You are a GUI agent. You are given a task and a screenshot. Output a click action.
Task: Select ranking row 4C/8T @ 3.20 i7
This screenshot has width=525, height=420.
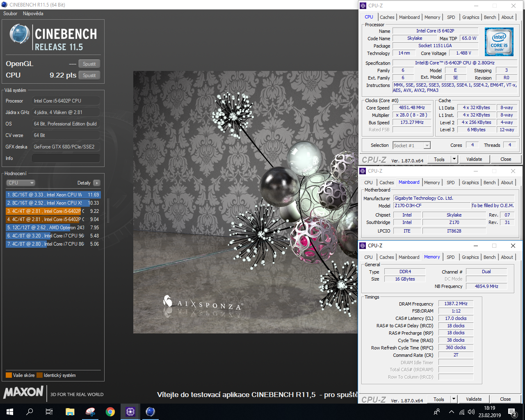(x=53, y=236)
